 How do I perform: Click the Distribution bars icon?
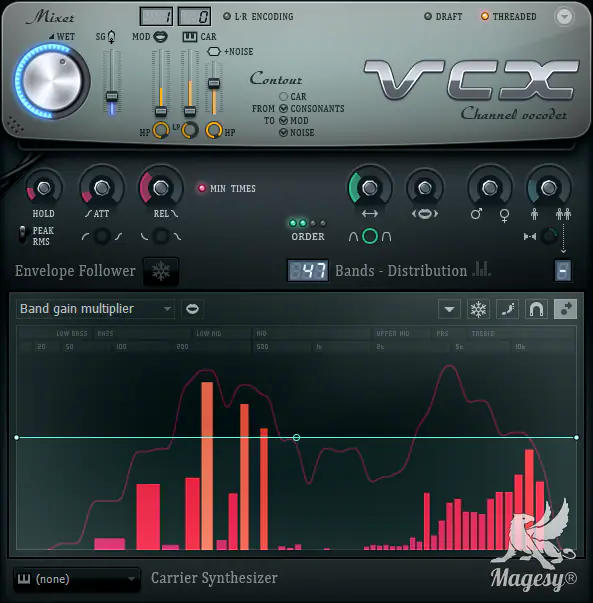tap(481, 269)
